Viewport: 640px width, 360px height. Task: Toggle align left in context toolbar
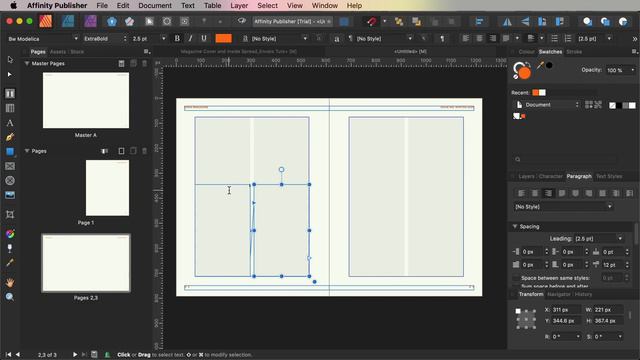(466, 38)
